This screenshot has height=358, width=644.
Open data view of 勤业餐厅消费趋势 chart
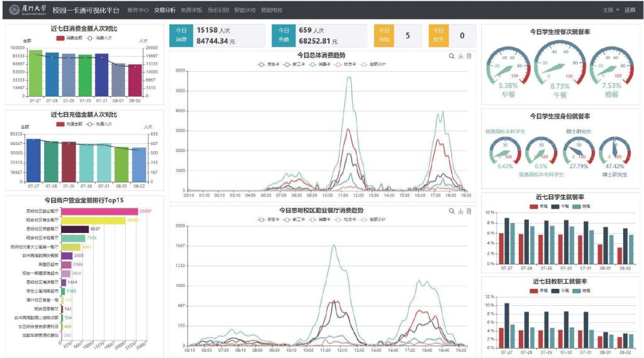click(x=469, y=211)
